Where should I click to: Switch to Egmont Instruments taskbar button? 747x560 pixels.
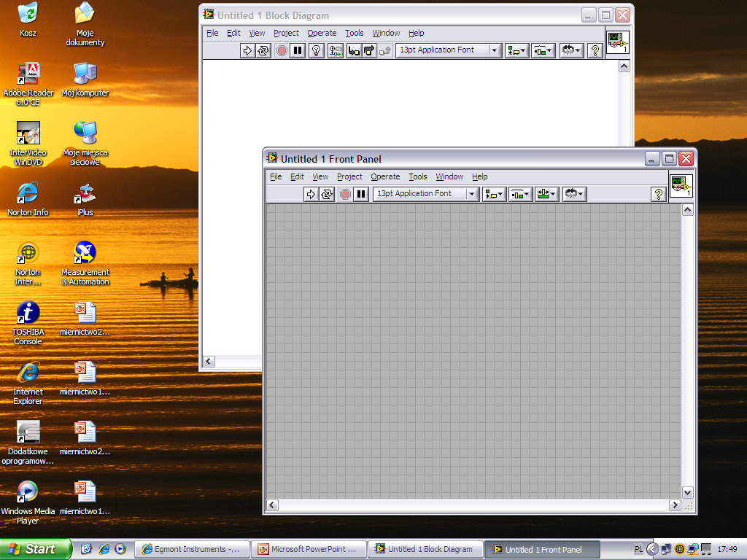(192, 550)
